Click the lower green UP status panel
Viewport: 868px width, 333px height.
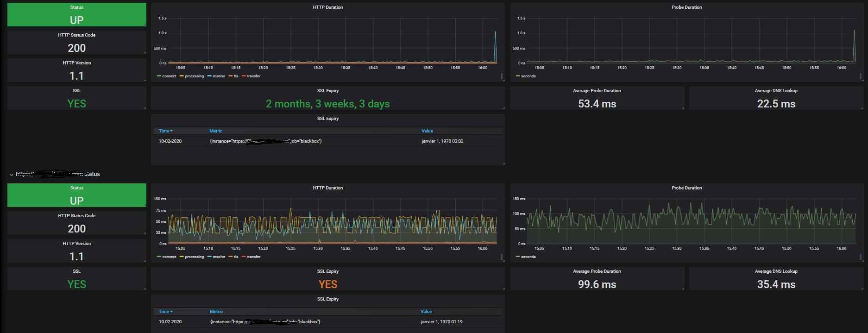tap(77, 195)
